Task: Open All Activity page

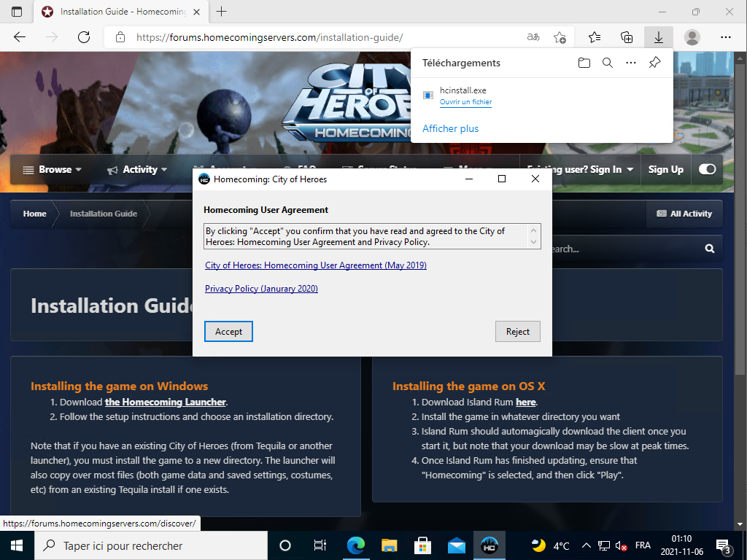Action: [x=684, y=214]
